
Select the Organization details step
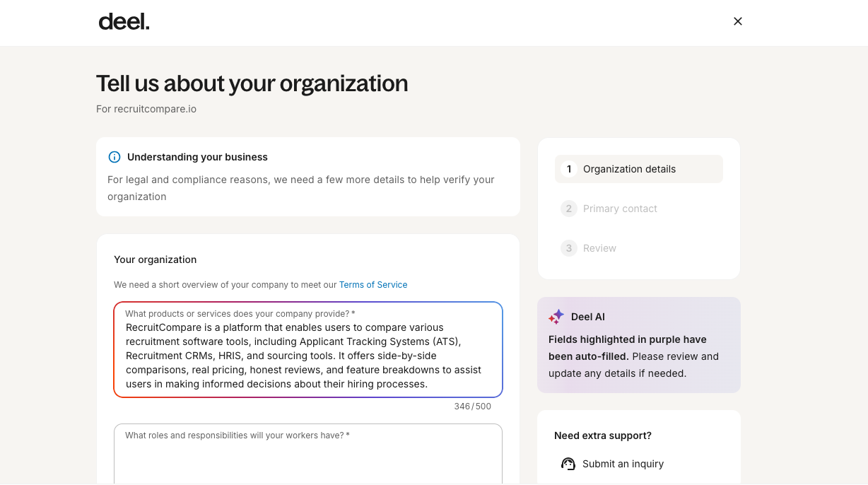coord(639,169)
